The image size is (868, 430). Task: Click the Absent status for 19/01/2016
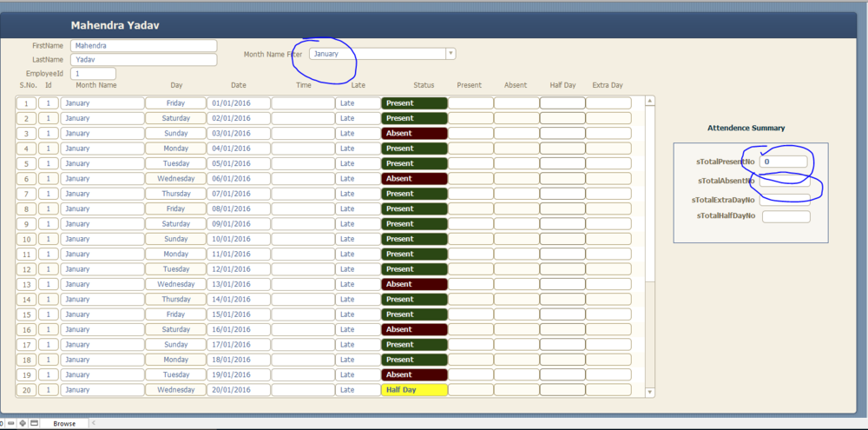click(x=414, y=374)
